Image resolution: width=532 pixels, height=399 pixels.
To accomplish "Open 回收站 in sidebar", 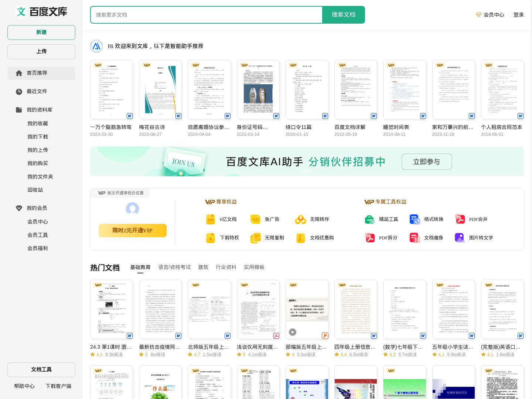I will [35, 190].
